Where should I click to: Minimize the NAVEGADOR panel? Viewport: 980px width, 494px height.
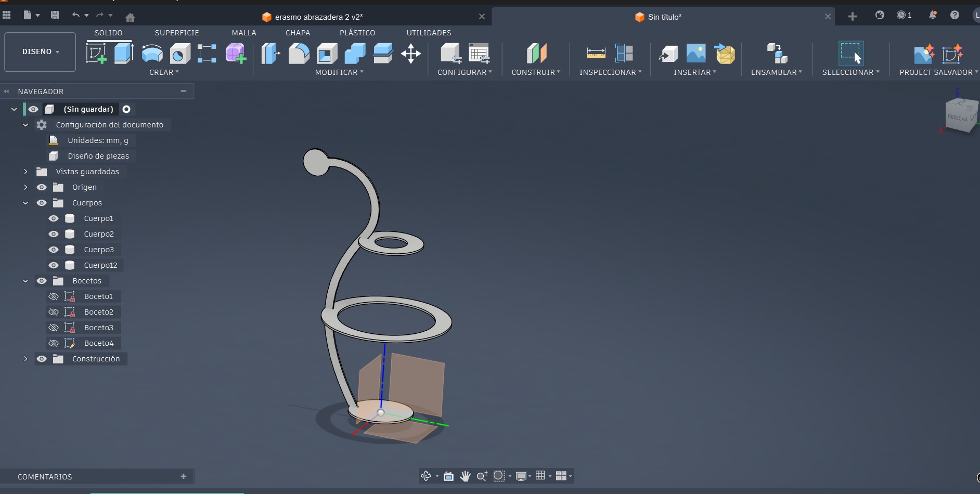[183, 91]
